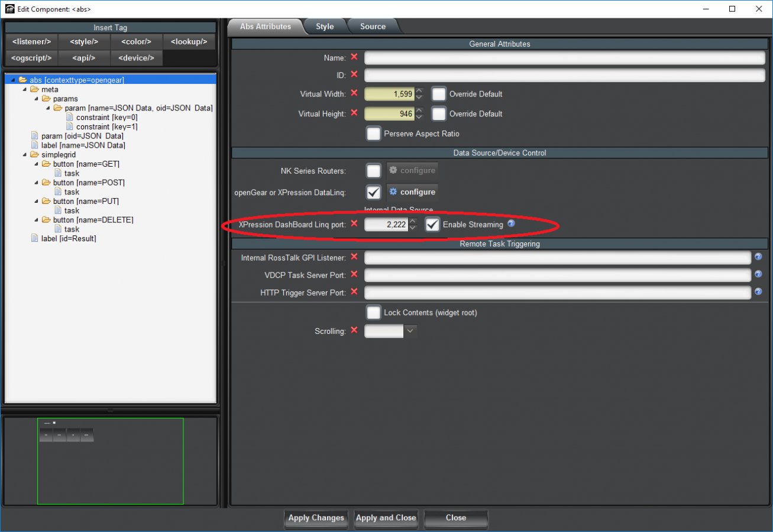Click the document icon of constraint [key=0]
The height and width of the screenshot is (532, 773).
(x=70, y=117)
